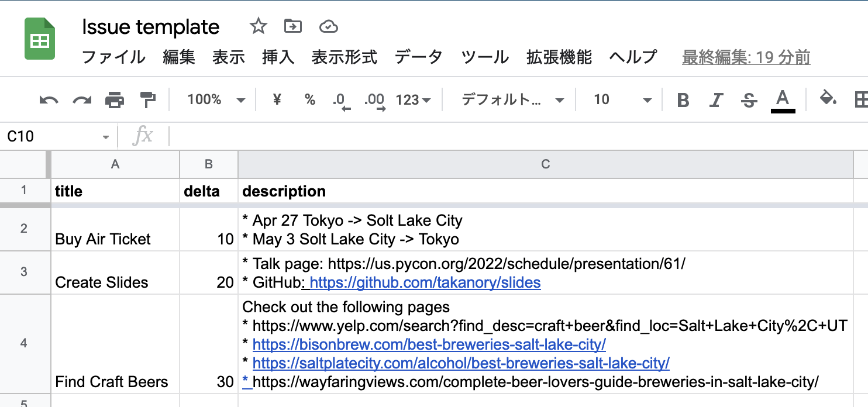This screenshot has width=868, height=407.
Task: Open the fill color tool
Action: coord(828,99)
